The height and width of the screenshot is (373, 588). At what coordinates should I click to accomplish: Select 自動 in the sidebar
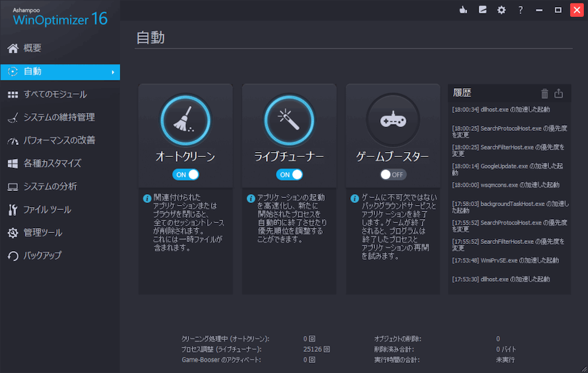pyautogui.click(x=60, y=72)
